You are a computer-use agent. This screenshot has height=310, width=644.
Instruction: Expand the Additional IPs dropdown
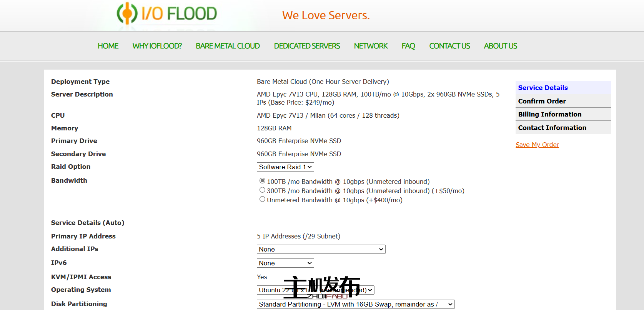pyautogui.click(x=321, y=249)
